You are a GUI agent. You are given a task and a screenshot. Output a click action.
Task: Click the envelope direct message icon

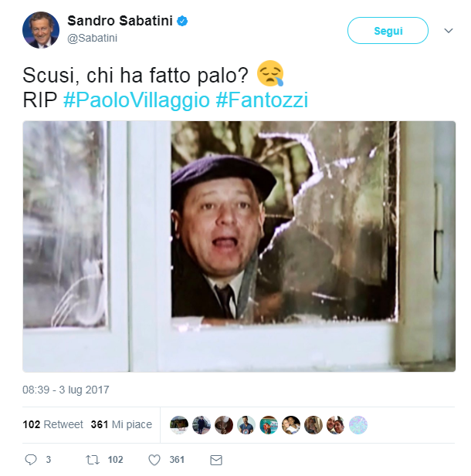pyautogui.click(x=216, y=460)
